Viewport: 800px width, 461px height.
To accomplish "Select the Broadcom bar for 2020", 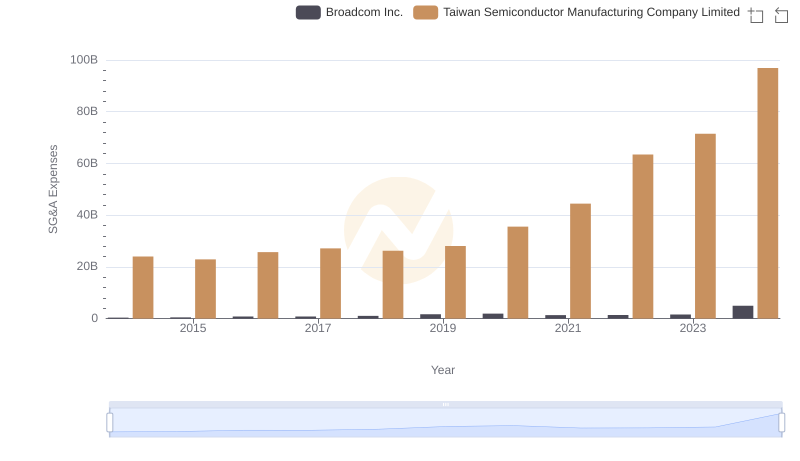I will click(493, 316).
